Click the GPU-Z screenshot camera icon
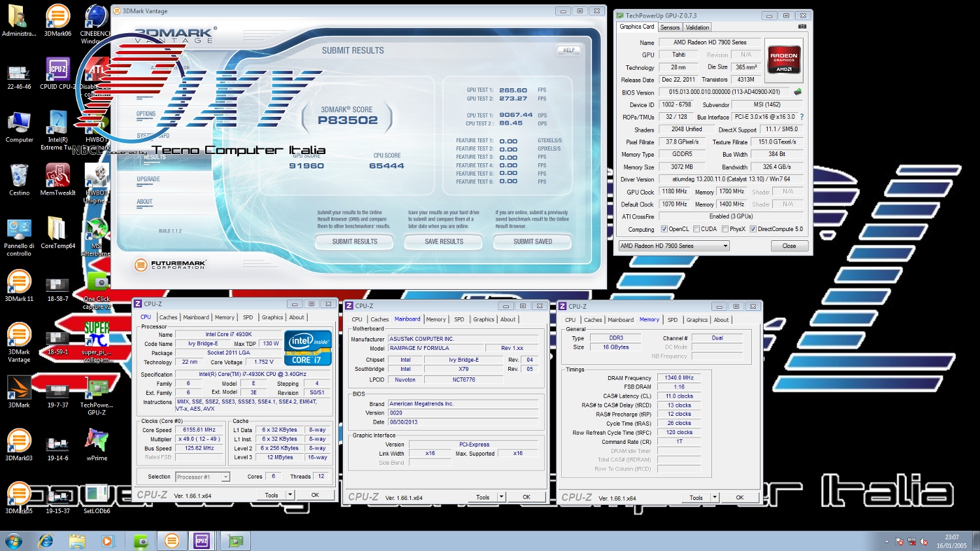 pos(802,27)
